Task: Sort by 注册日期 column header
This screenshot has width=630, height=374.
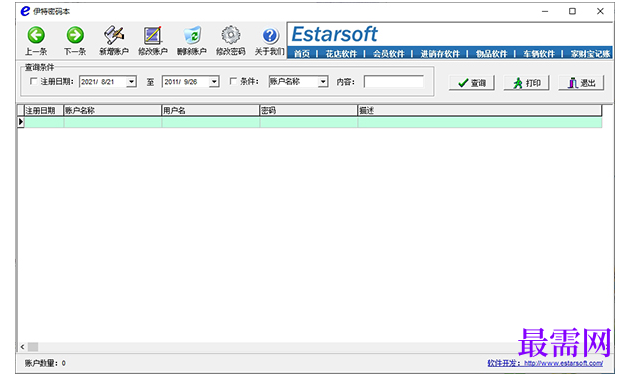Action: (x=44, y=110)
